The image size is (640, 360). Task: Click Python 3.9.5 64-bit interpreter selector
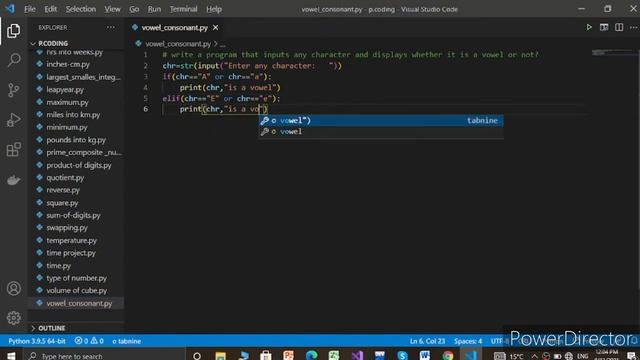click(37, 341)
